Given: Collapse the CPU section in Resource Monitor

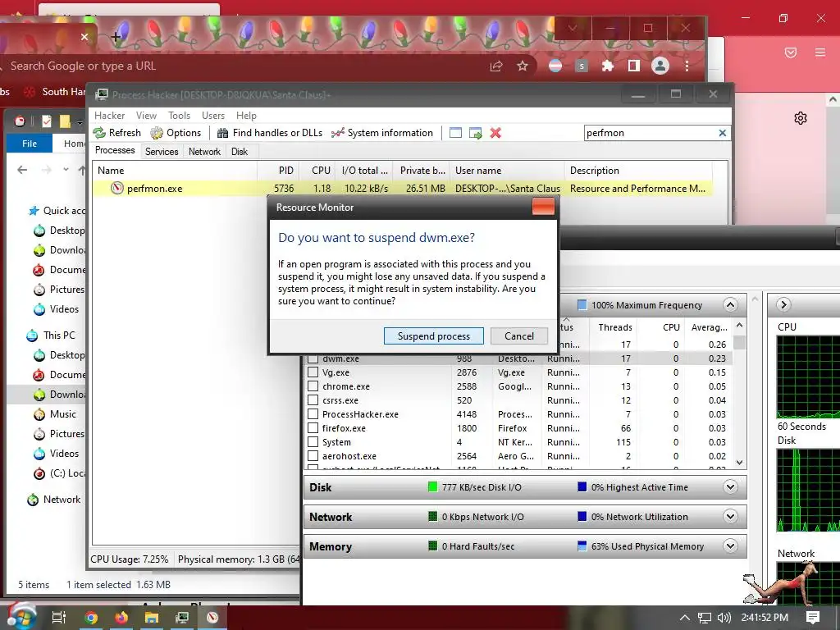Looking at the screenshot, I should 729,305.
